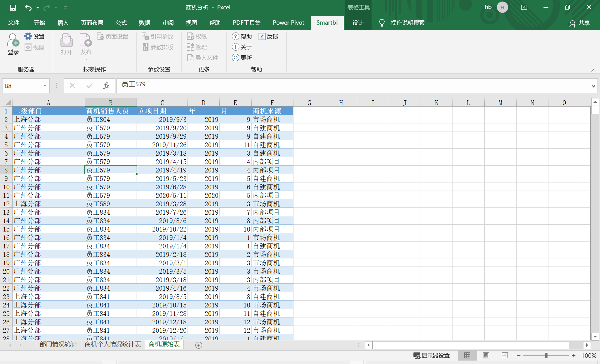Add a new worksheet with the plus button
This screenshot has width=600, height=364.
click(x=199, y=345)
